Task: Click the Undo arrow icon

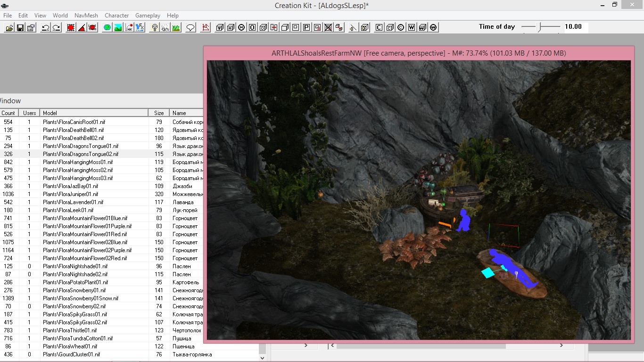Action: coord(46,28)
